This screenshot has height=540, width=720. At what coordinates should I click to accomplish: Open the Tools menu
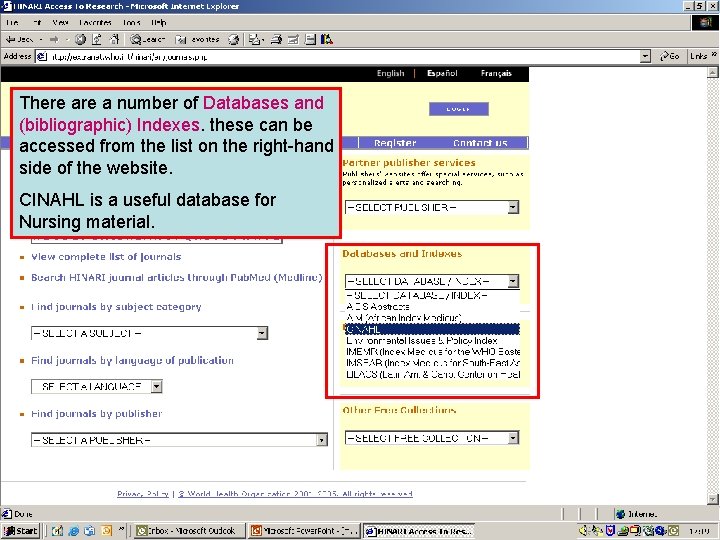(x=131, y=22)
